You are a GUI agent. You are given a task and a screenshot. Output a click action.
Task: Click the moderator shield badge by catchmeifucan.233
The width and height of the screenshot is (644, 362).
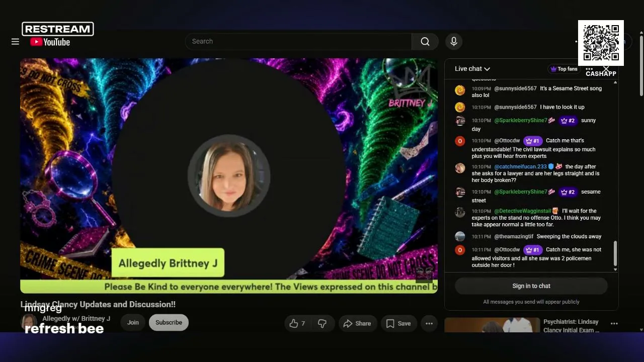tap(551, 166)
